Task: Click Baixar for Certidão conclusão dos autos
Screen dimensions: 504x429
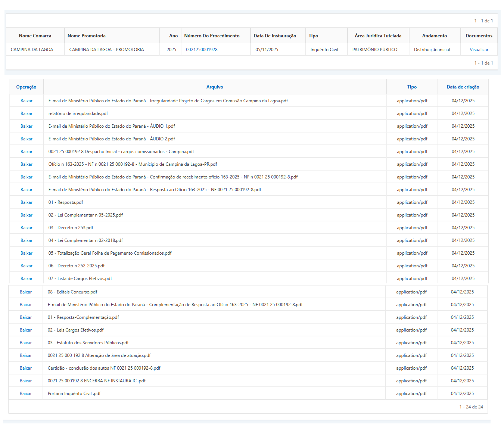Action: point(26,368)
